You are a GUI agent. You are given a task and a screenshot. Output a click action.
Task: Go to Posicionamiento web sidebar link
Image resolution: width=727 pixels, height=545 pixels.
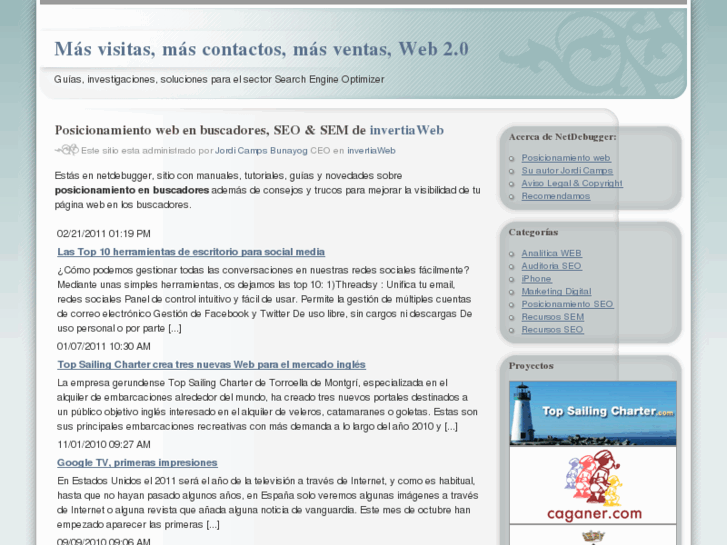pos(566,158)
